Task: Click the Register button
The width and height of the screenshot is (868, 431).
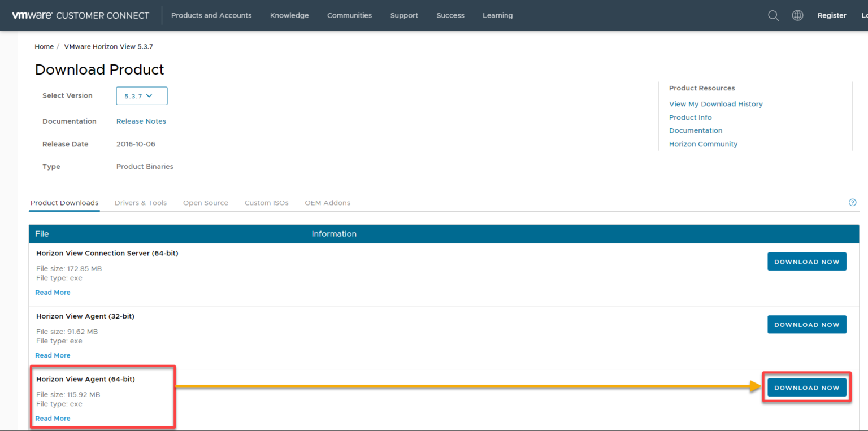Action: tap(832, 15)
